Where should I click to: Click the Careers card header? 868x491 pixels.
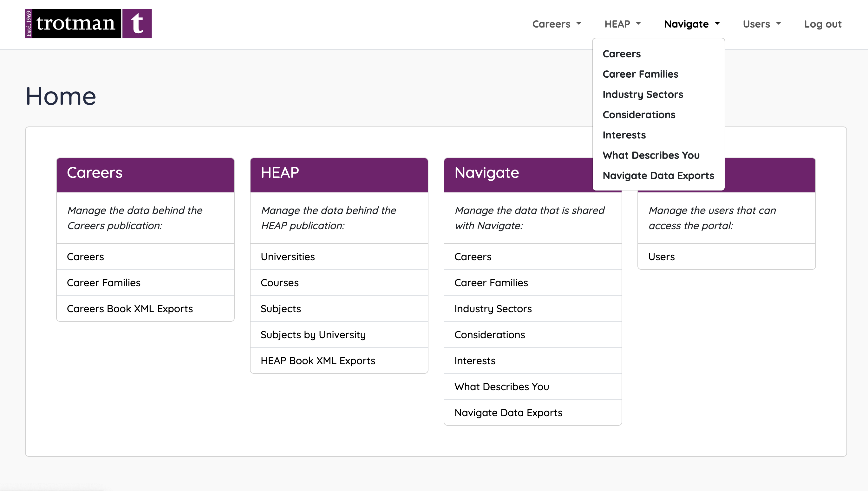(x=145, y=175)
